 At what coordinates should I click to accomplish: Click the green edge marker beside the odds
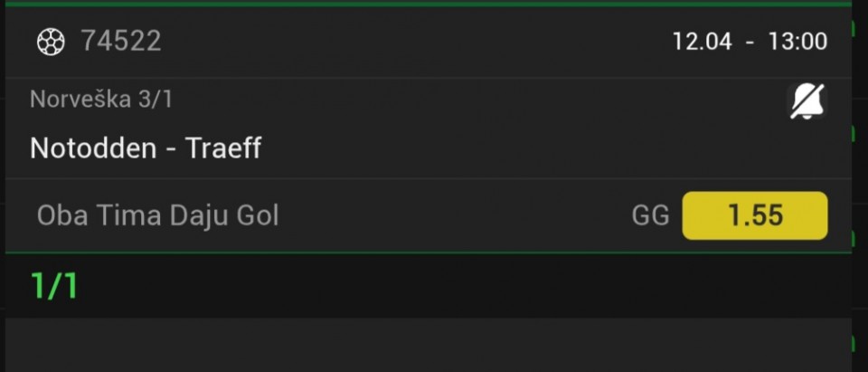click(x=854, y=239)
